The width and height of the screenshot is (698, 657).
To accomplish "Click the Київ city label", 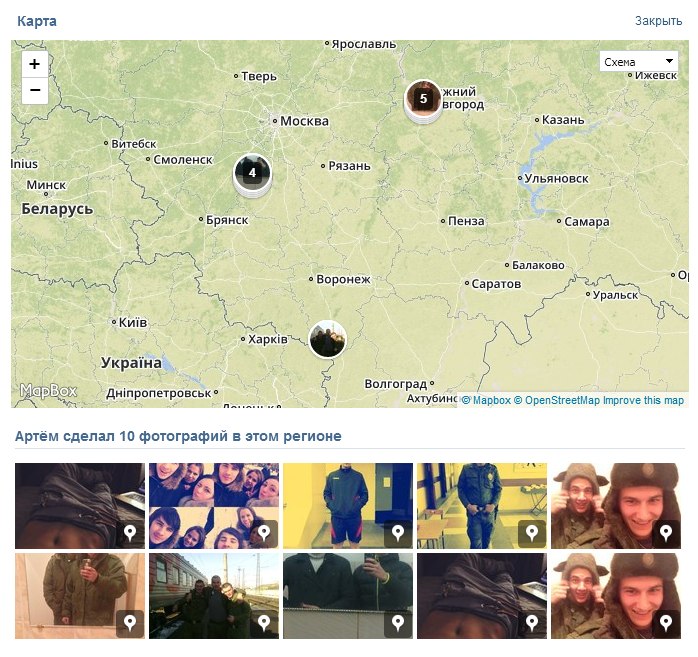I will [133, 322].
